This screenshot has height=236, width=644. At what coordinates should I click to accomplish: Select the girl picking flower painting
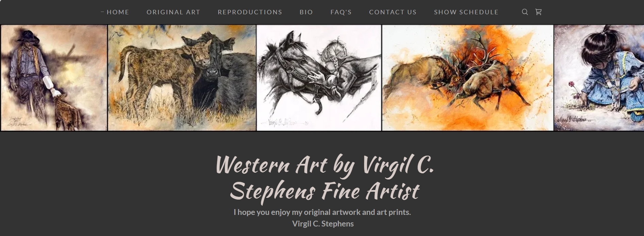coord(599,78)
